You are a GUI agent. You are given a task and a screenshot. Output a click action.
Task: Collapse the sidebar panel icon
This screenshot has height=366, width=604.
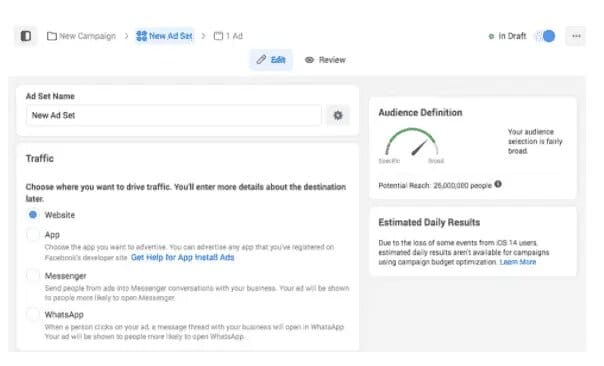(26, 36)
